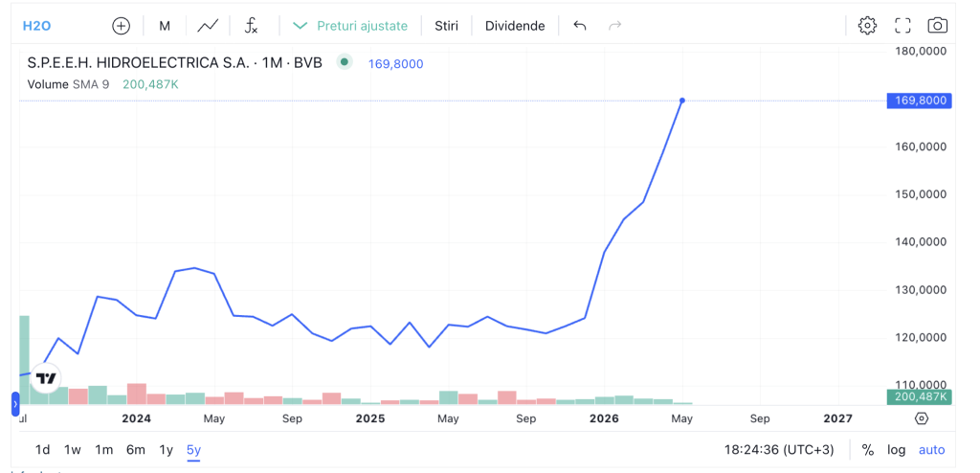Select the 5y time range
Image resolution: width=980 pixels, height=473 pixels.
[193, 449]
